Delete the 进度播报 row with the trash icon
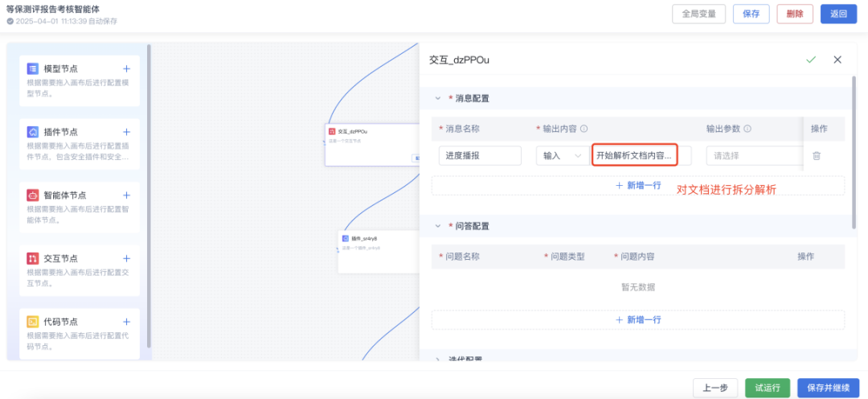Viewport: 868px width, 399px height. (817, 156)
